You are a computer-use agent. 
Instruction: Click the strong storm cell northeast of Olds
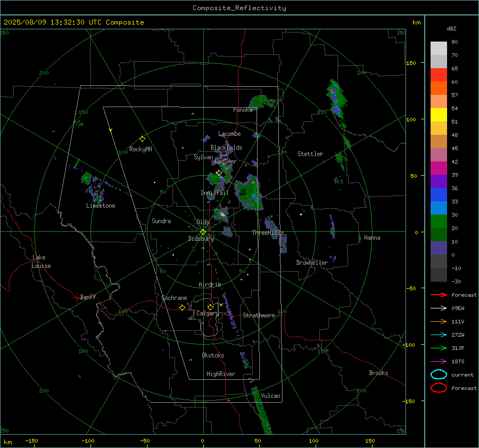221,214
